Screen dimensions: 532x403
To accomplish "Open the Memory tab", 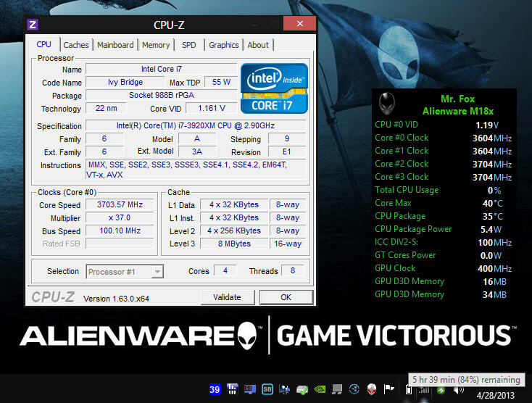I will tap(156, 45).
